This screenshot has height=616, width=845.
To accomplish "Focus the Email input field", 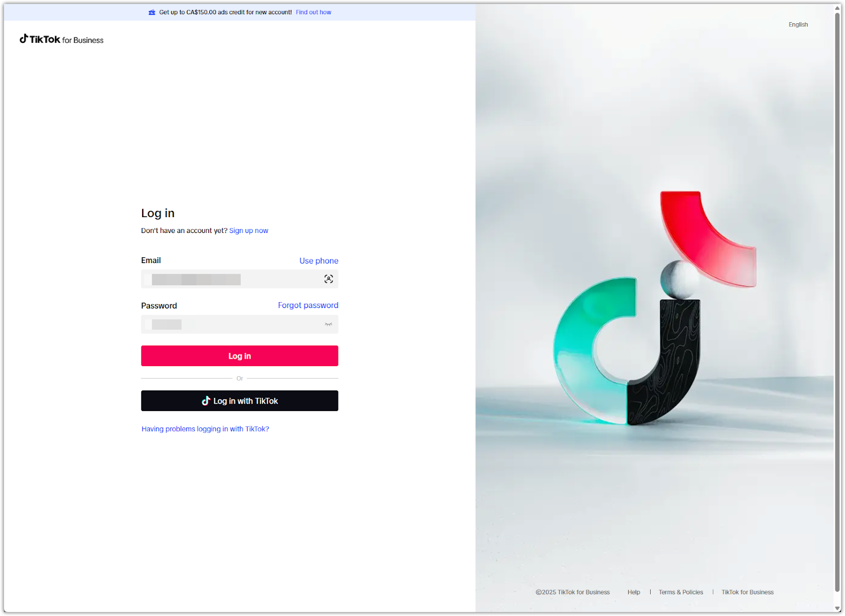I will click(240, 279).
